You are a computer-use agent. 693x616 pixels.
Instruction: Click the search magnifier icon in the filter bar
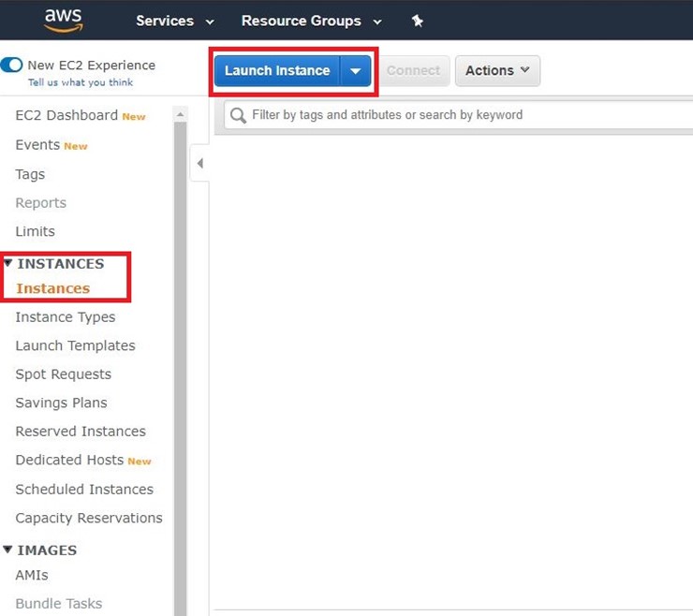(x=238, y=115)
